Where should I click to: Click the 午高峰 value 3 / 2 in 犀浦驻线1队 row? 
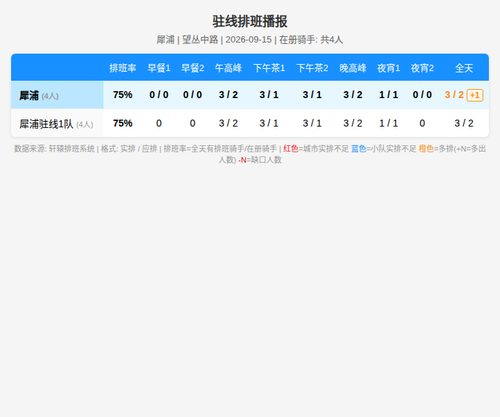228,123
